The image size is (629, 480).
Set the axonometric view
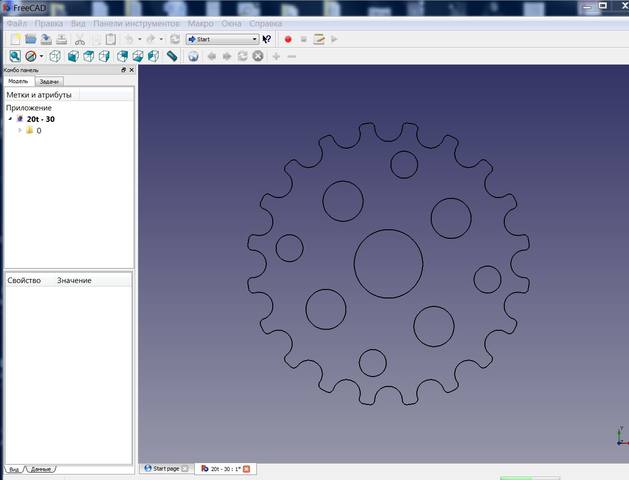tap(55, 56)
